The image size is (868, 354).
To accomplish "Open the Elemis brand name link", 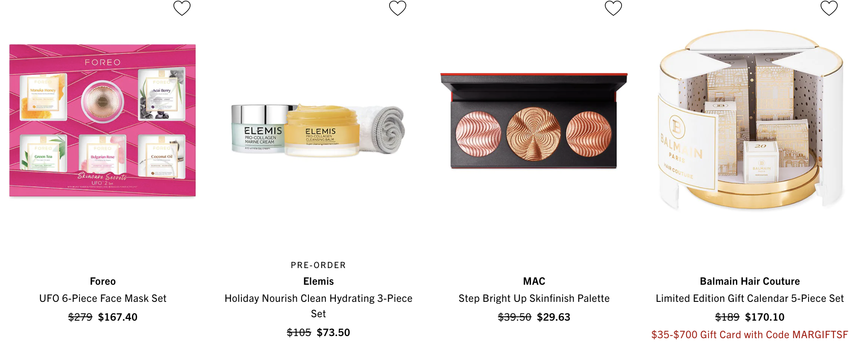I will coord(319,281).
